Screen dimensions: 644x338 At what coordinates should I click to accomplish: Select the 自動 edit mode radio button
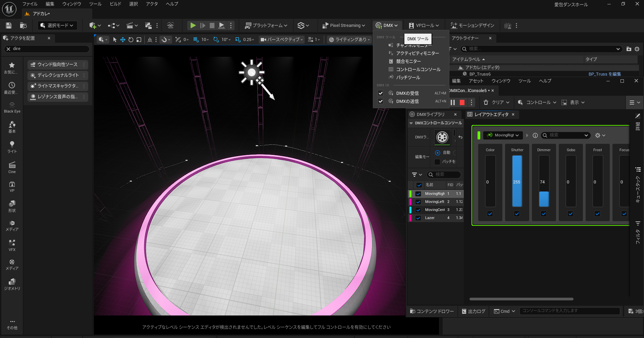click(438, 153)
